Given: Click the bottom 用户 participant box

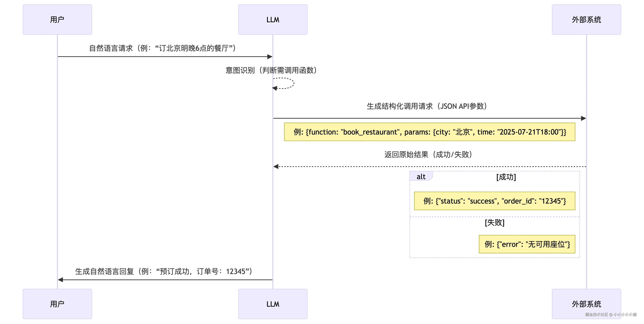Looking at the screenshot, I should 57,304.
